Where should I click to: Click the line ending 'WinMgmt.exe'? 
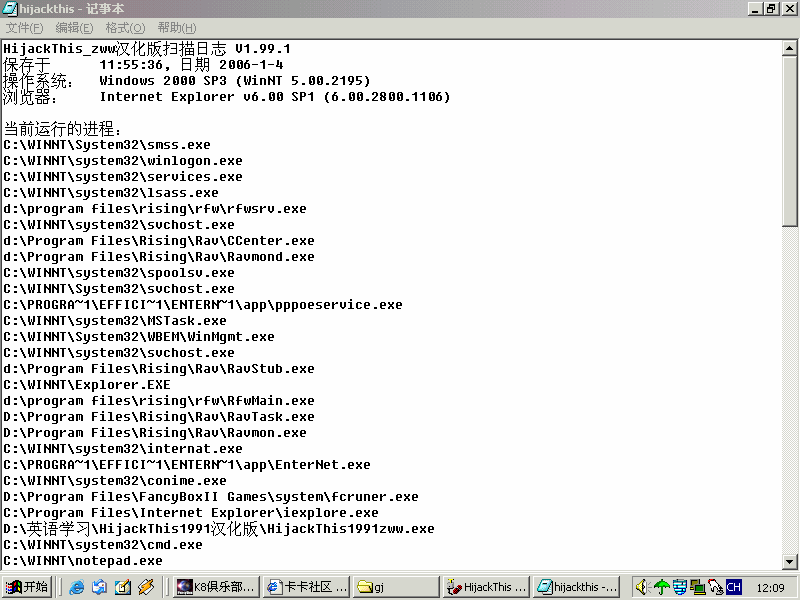(x=139, y=337)
